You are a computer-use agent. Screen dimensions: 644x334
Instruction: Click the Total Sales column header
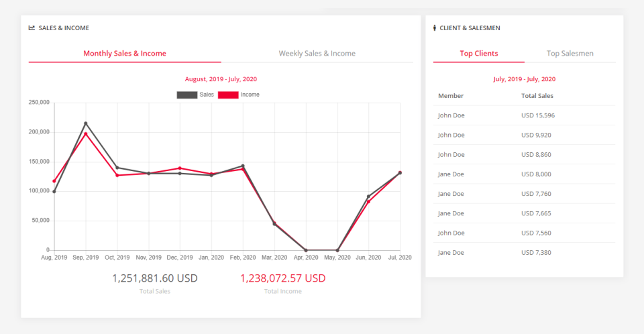click(x=537, y=96)
